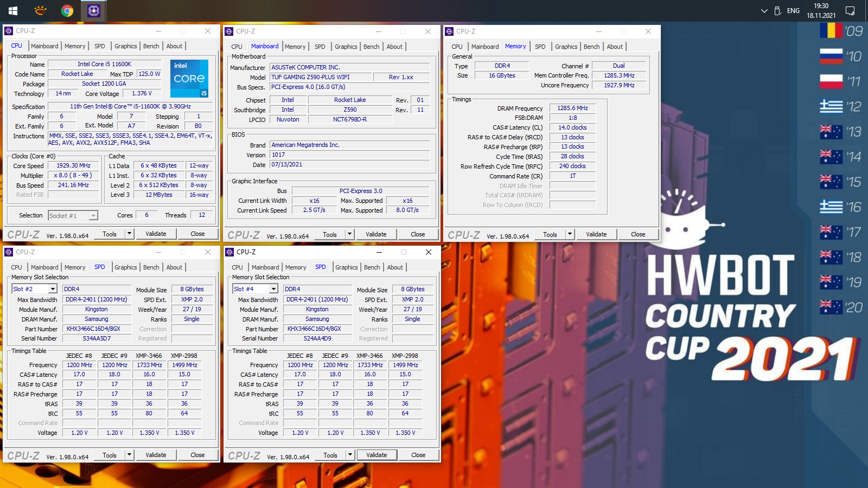Click the Max TDP 125.0 W value
The image size is (868, 488).
pos(149,74)
